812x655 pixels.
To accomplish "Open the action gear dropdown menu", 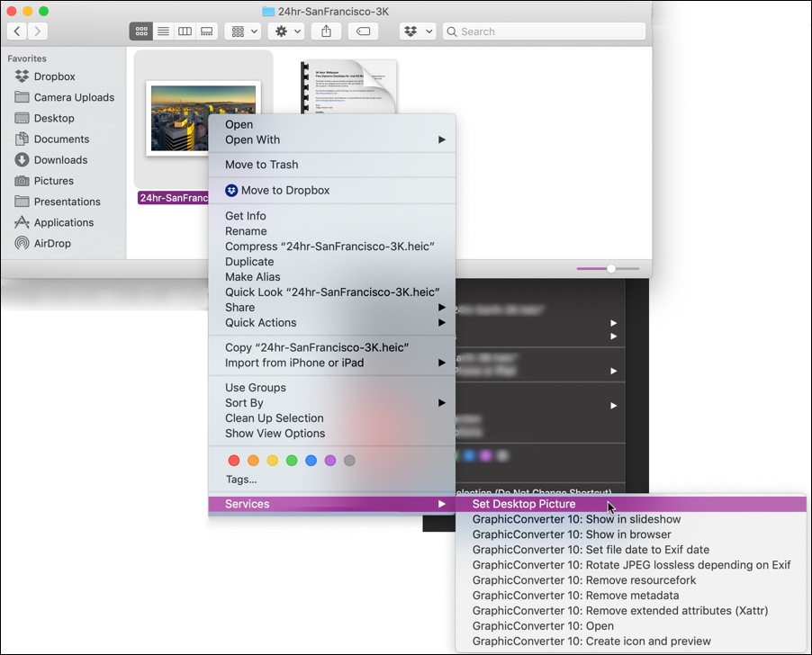I will [x=284, y=31].
